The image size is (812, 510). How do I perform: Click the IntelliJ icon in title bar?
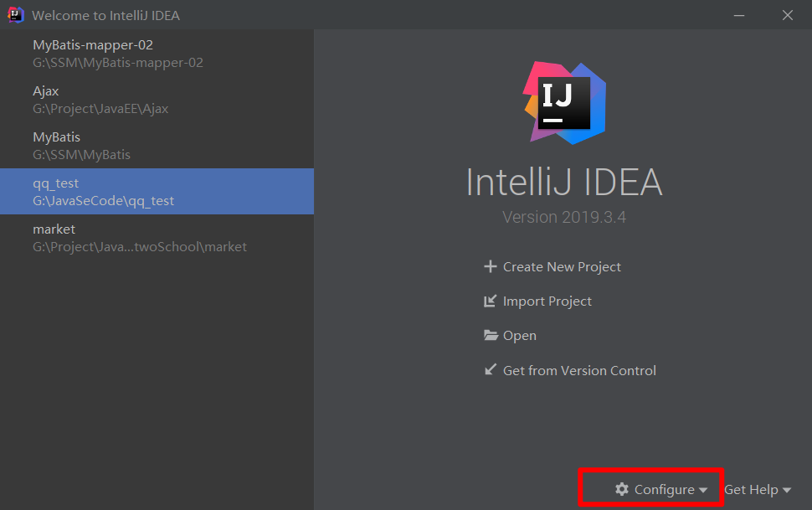[x=16, y=15]
